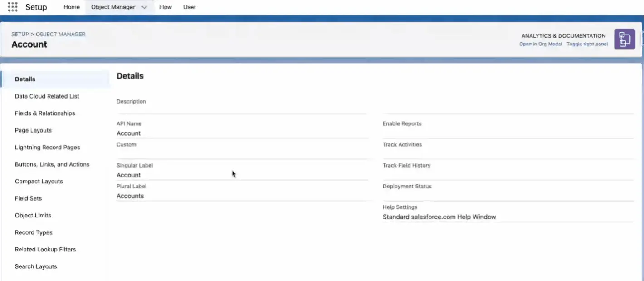This screenshot has height=281, width=644.
Task: Open Buttons, Links, and Actions
Action: point(52,164)
